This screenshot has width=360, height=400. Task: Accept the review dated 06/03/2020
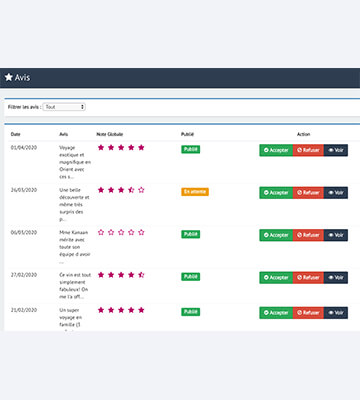point(276,235)
